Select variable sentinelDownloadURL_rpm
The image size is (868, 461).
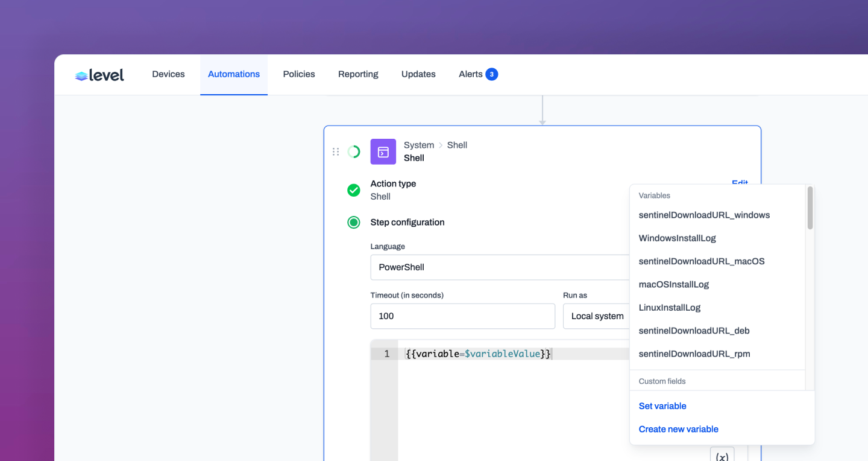click(x=694, y=354)
